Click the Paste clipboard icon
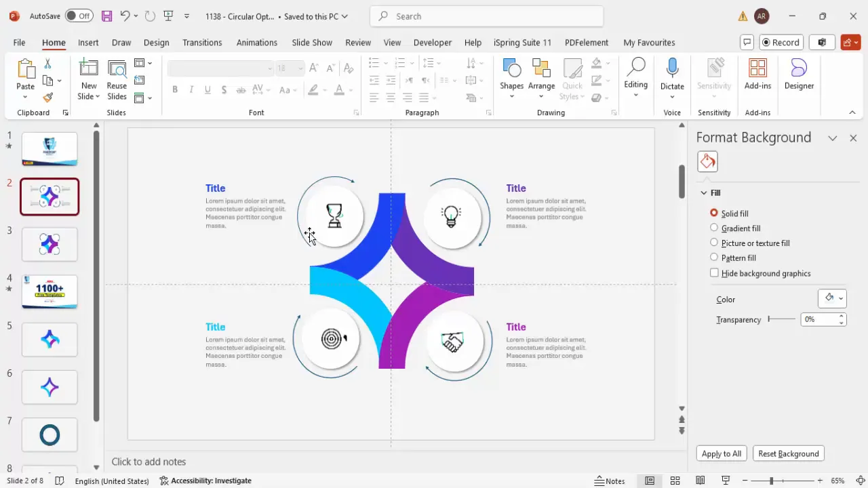The image size is (868, 488). [x=26, y=70]
